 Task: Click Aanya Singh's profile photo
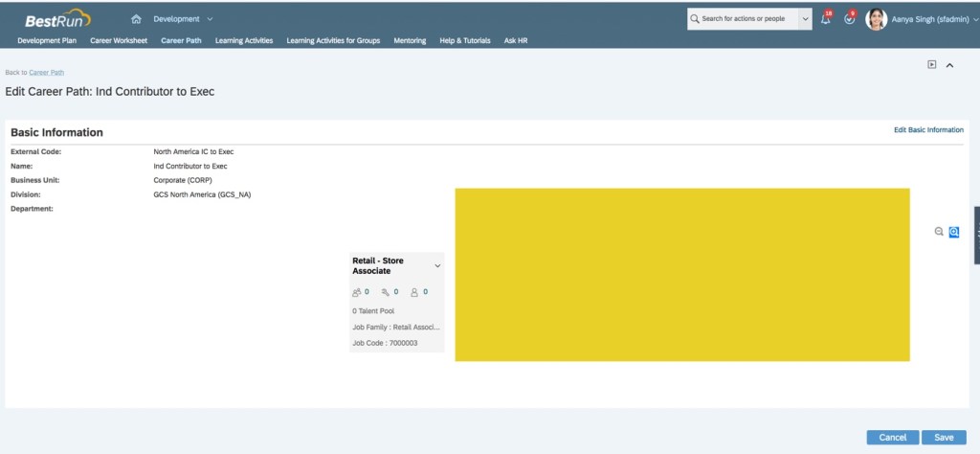(876, 19)
